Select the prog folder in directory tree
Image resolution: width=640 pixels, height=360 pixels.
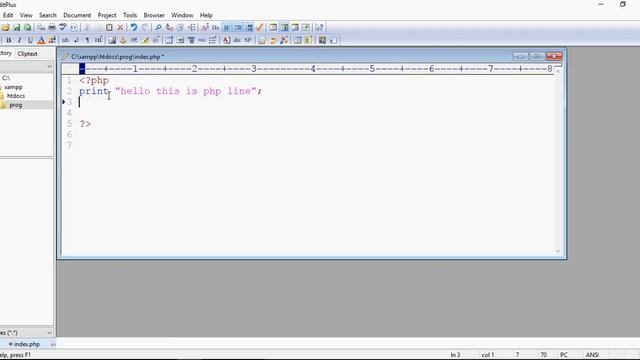(x=16, y=105)
